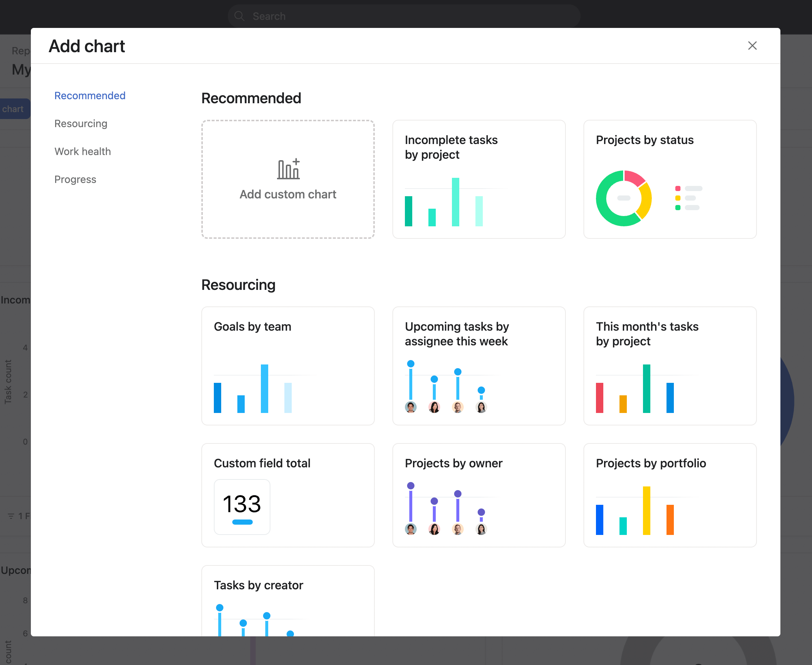This screenshot has height=665, width=812.
Task: Switch to the Resourcing category
Action: click(80, 123)
